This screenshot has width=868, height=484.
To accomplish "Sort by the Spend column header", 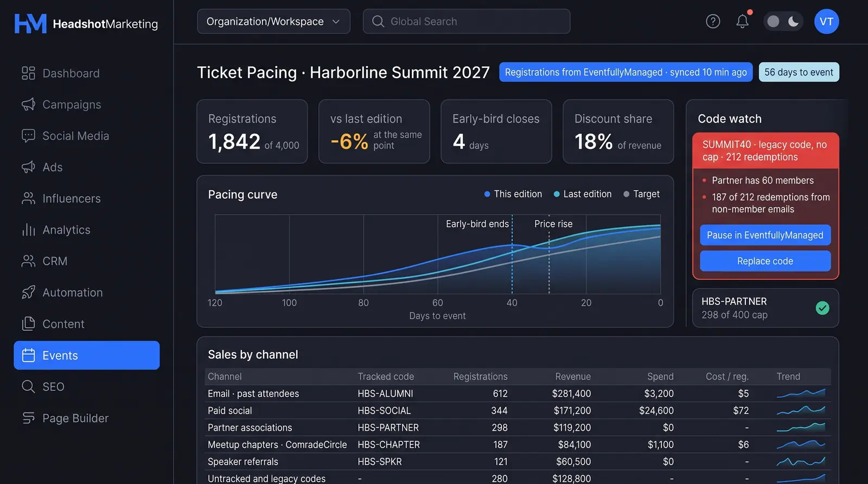I will coord(660,377).
